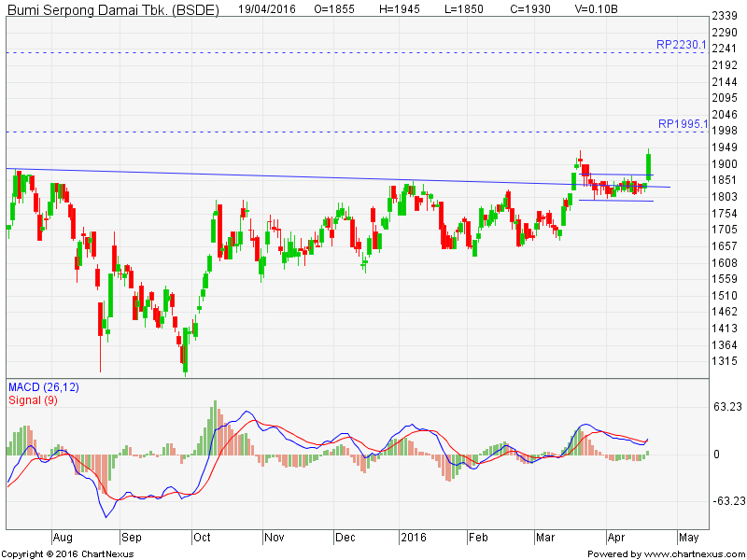Jump to the 2016 marker on time axis
Image resolution: width=747 pixels, height=560 pixels.
412,538
